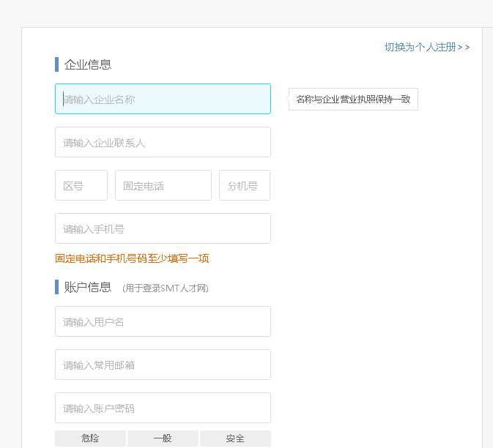The height and width of the screenshot is (448, 493).
Task: Click the 请输入用户名 input field
Action: click(x=163, y=321)
